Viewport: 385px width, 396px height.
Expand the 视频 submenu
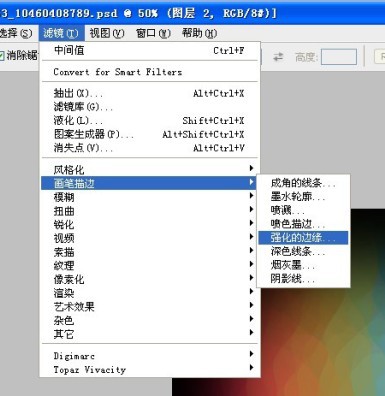click(149, 238)
